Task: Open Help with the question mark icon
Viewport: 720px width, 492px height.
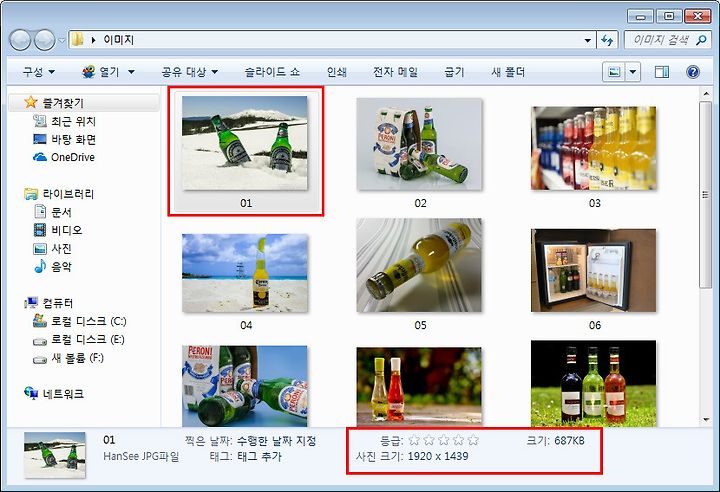Action: tap(692, 72)
